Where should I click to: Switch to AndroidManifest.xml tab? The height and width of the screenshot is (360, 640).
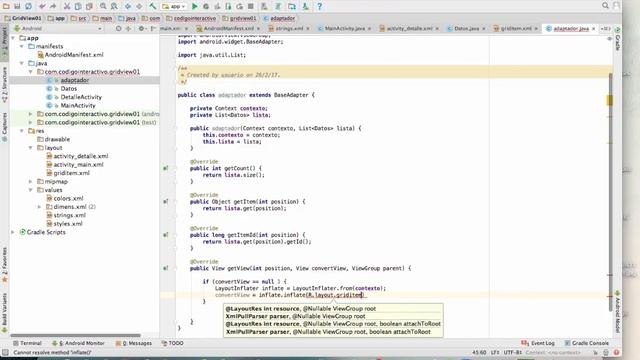[x=229, y=29]
